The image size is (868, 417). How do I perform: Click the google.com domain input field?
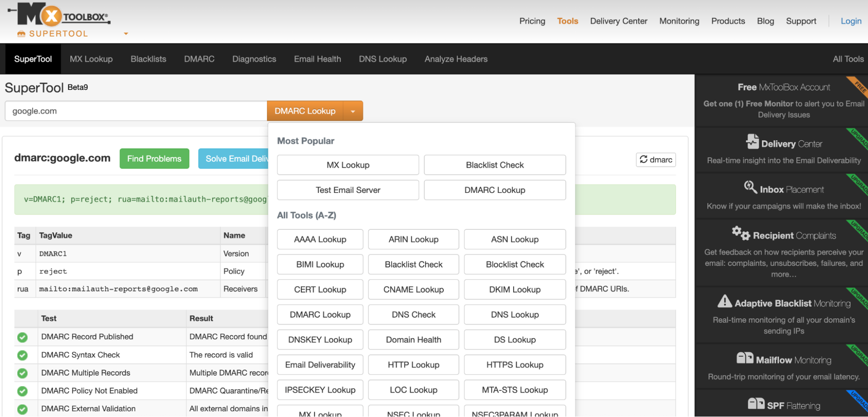[135, 111]
